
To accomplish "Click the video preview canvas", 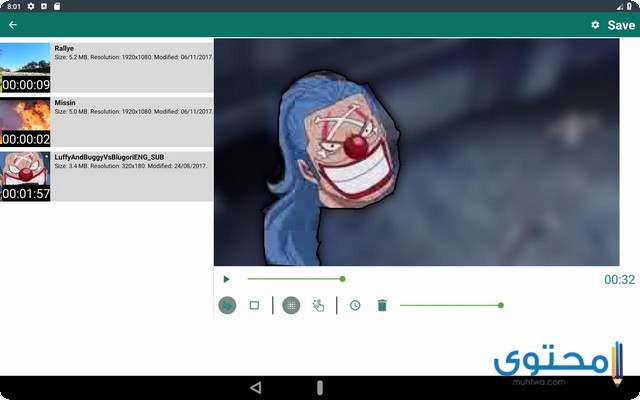I will (416, 152).
